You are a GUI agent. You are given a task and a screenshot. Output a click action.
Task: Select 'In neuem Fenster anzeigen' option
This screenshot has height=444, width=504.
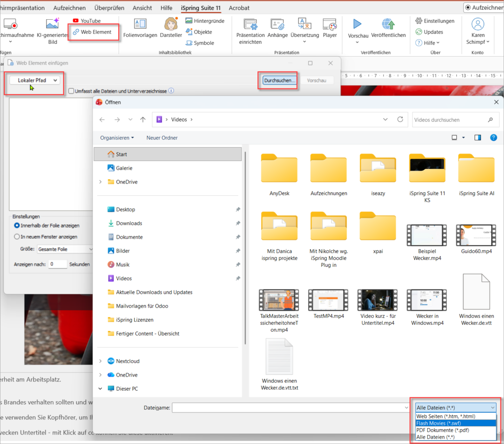(x=17, y=237)
